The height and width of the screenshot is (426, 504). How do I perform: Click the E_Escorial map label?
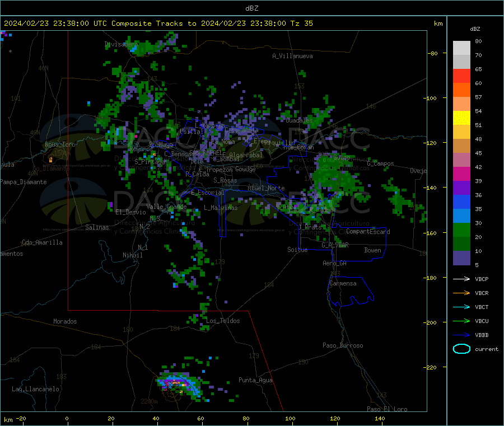click(208, 193)
